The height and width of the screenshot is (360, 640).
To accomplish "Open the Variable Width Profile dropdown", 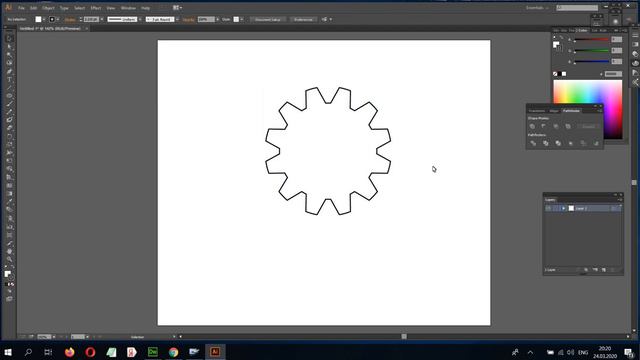I will click(140, 19).
